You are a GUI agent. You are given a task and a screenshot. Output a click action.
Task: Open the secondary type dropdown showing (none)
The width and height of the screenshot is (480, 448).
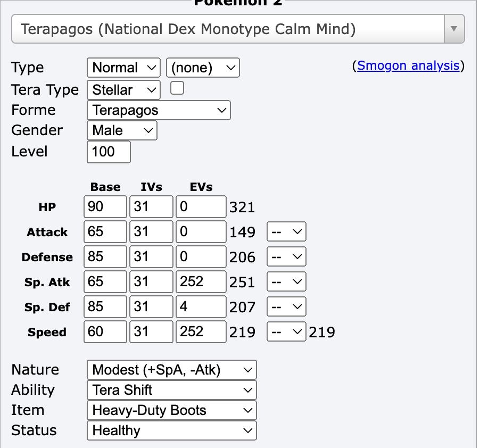point(203,68)
